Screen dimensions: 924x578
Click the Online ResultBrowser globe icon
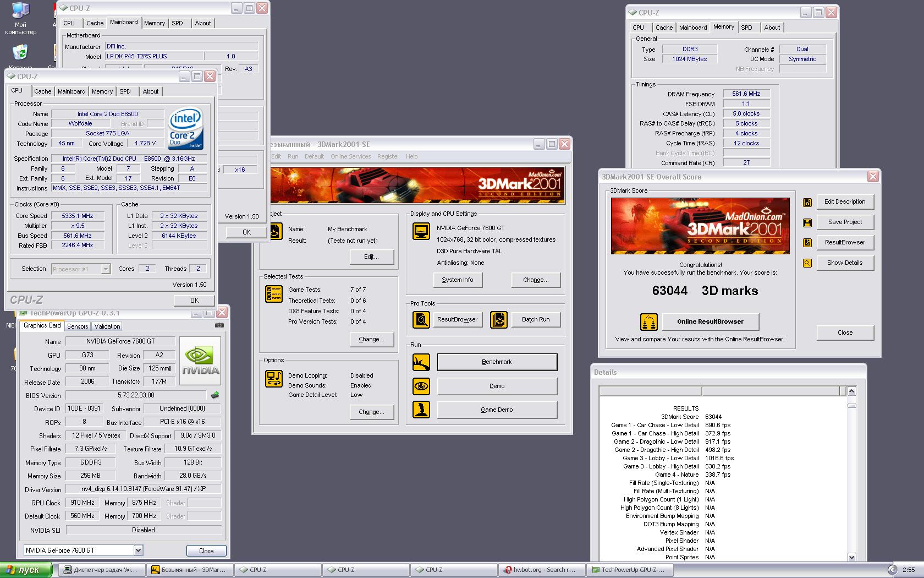point(649,321)
